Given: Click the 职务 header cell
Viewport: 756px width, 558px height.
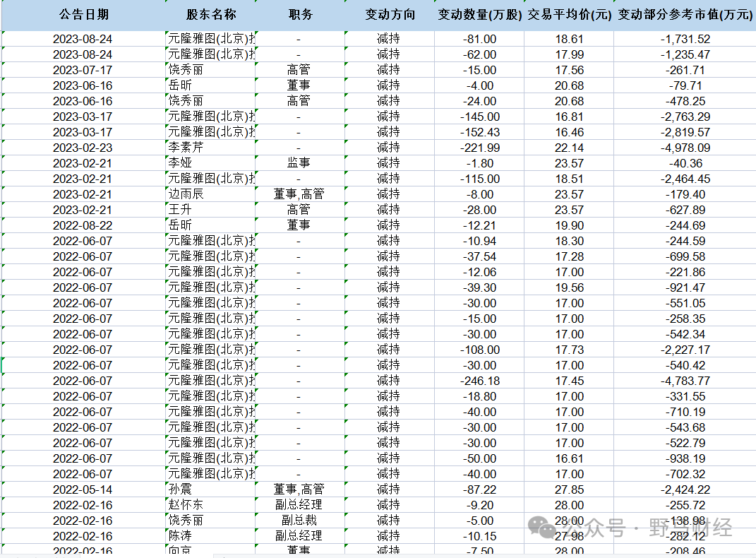Looking at the screenshot, I should (301, 15).
